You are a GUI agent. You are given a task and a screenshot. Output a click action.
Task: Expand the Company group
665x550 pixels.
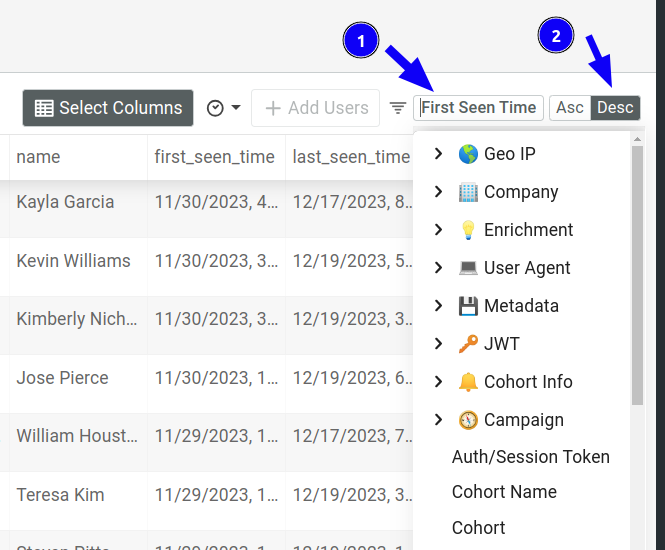pos(439,192)
